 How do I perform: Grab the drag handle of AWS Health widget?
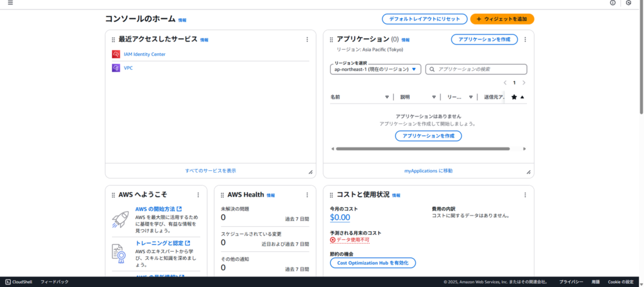222,195
